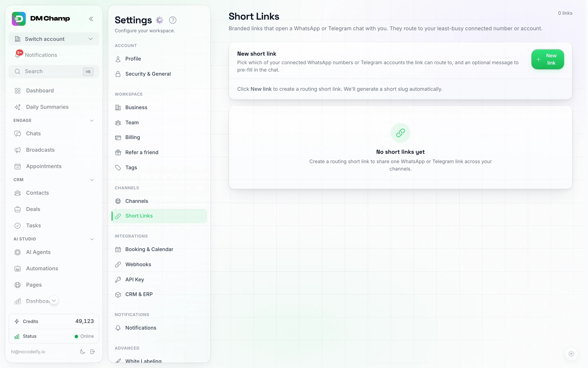Screen dimensions: 588x368
Task: Click the Deals briefcase icon
Action: 18,209
